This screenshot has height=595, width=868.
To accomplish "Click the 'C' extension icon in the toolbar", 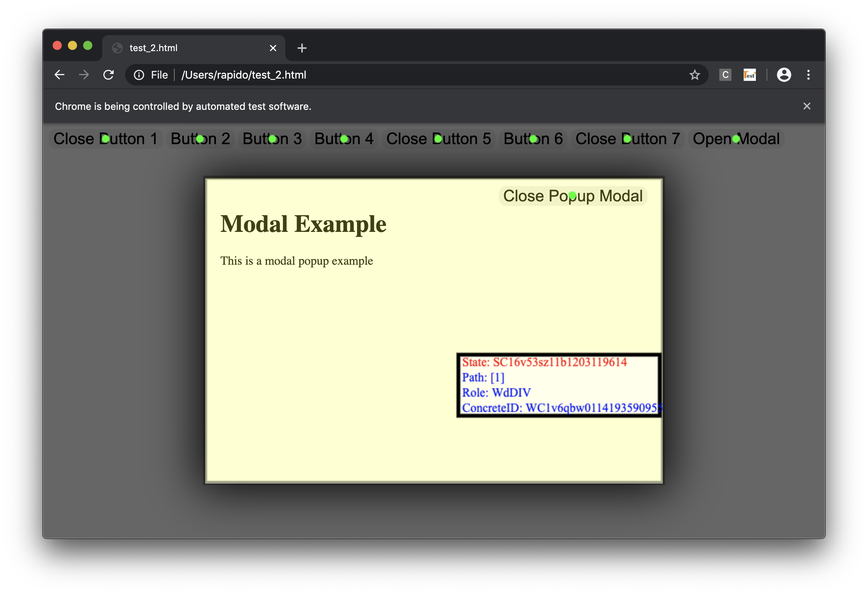I will (725, 75).
